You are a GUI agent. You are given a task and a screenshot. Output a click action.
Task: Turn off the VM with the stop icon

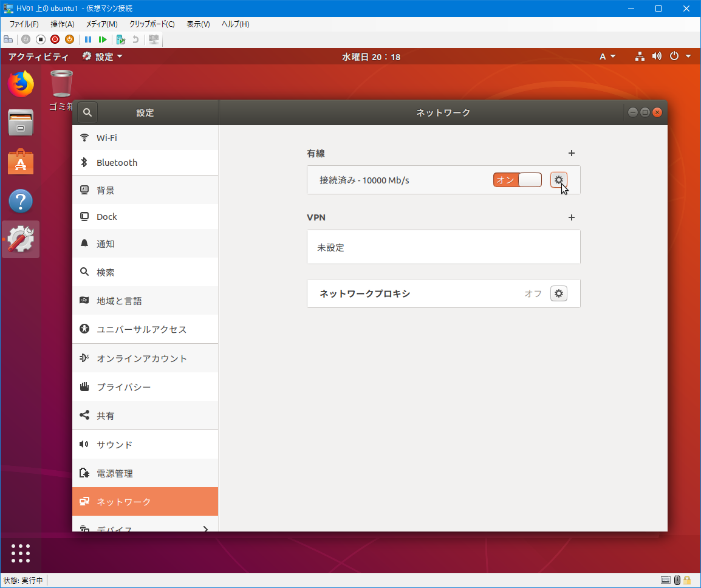coord(40,39)
